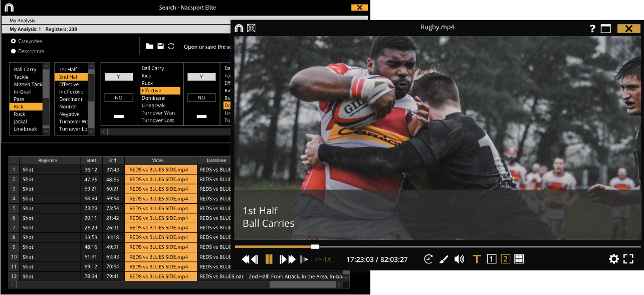Select Ruck in the categories list

(x=20, y=114)
